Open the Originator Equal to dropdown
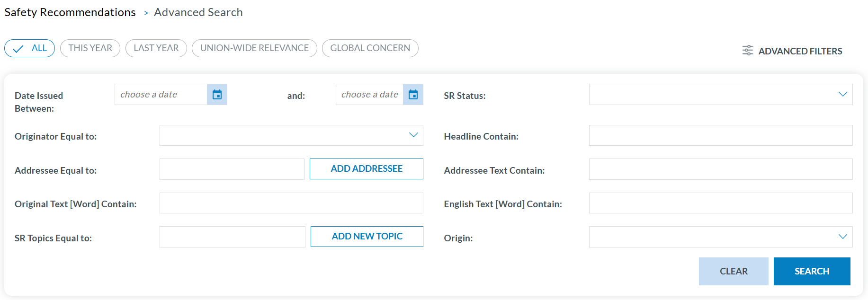The image size is (868, 300). coord(291,135)
